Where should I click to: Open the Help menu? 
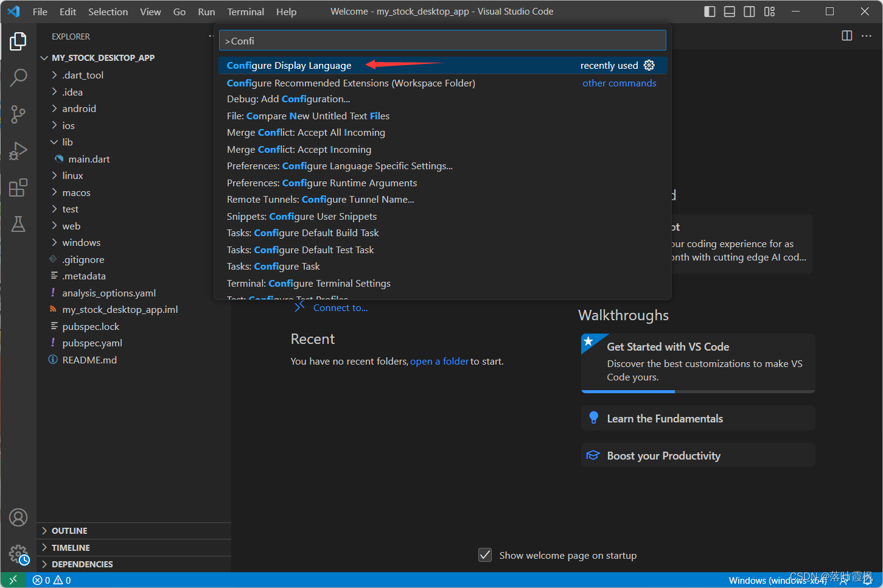coord(286,12)
